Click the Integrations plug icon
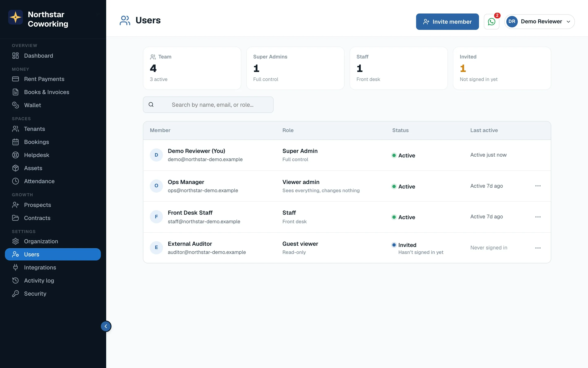Screen dimensions: 588x368 pyautogui.click(x=16, y=267)
